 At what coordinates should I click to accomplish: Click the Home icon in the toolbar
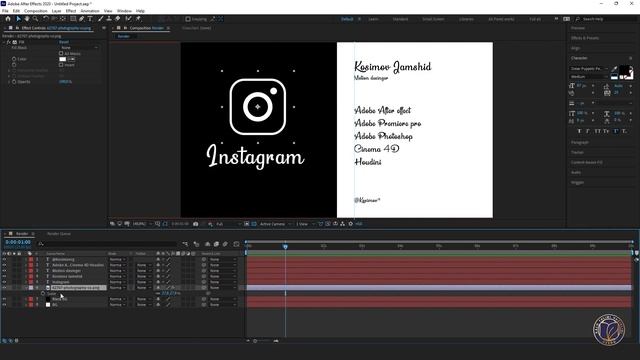(x=8, y=19)
